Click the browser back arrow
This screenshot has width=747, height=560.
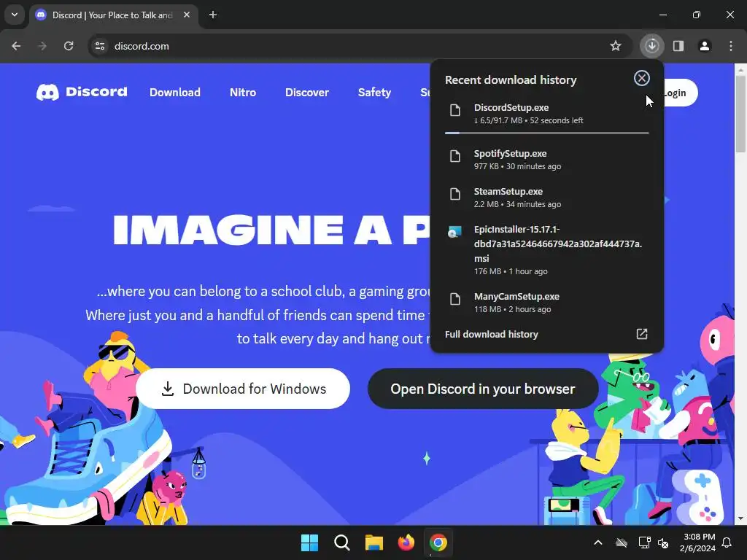[x=16, y=46]
